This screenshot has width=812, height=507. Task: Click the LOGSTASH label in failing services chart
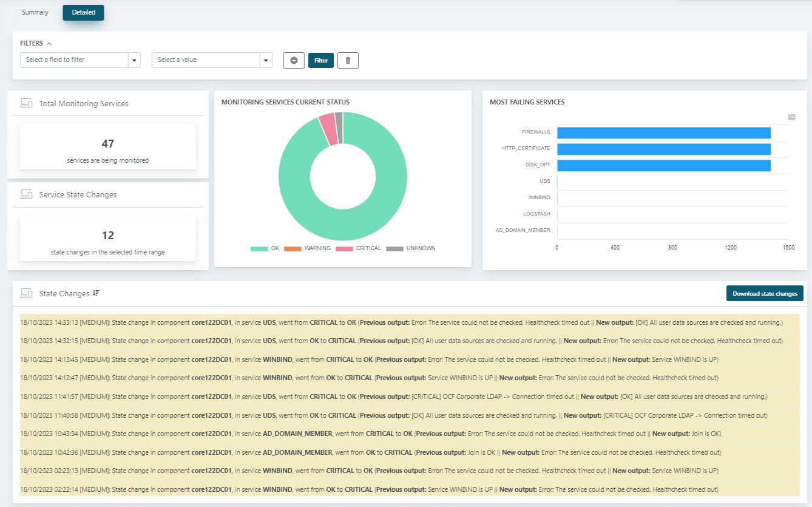click(536, 214)
